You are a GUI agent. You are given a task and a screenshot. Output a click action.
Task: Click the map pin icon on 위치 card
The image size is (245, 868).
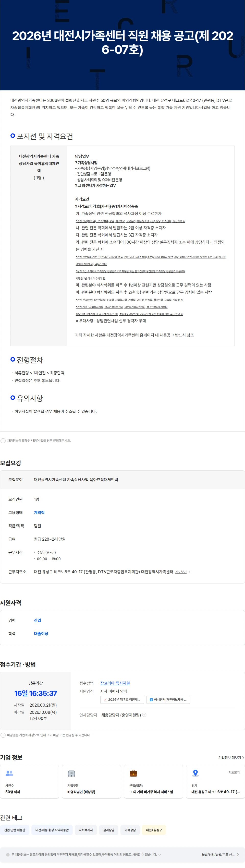195,773
